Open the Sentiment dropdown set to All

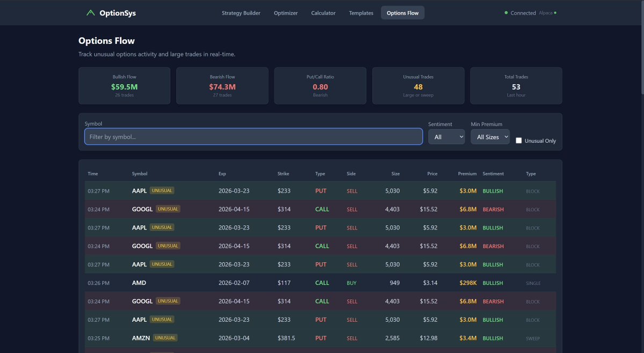[x=446, y=136]
